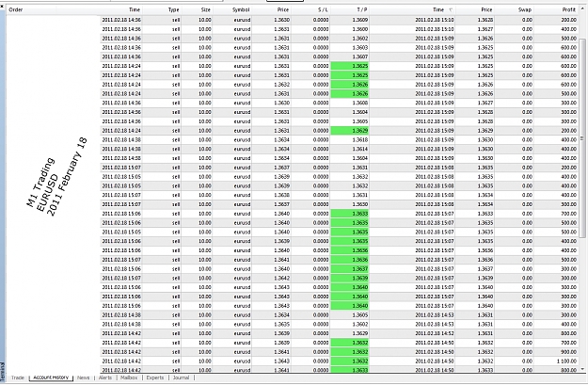Select the Account History tab

51,377
